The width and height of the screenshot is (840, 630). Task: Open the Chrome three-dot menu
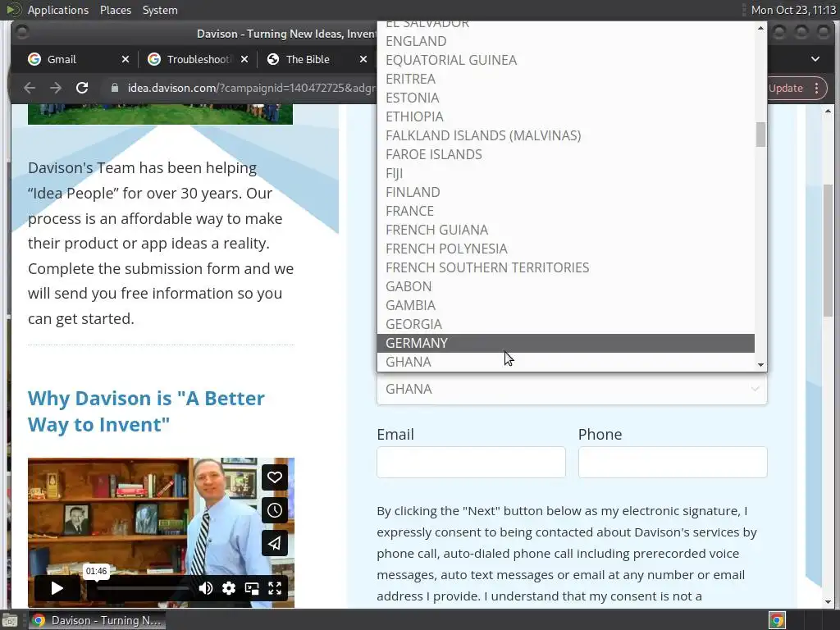point(816,88)
